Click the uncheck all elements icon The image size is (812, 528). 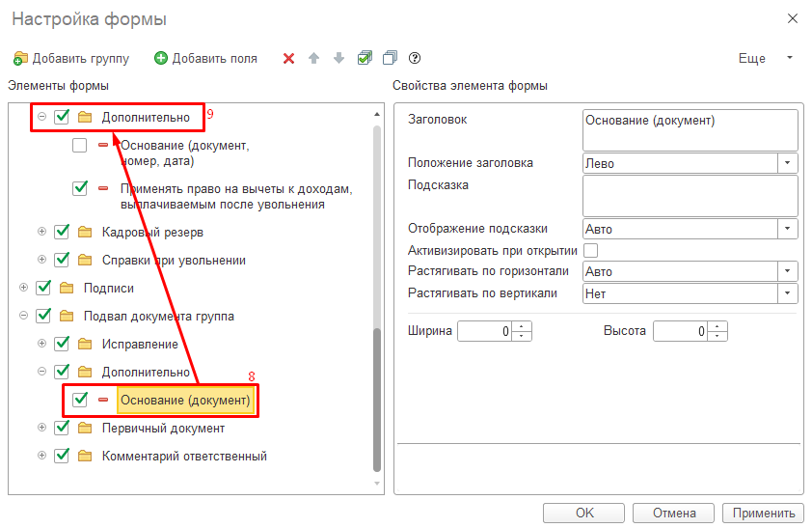click(390, 58)
